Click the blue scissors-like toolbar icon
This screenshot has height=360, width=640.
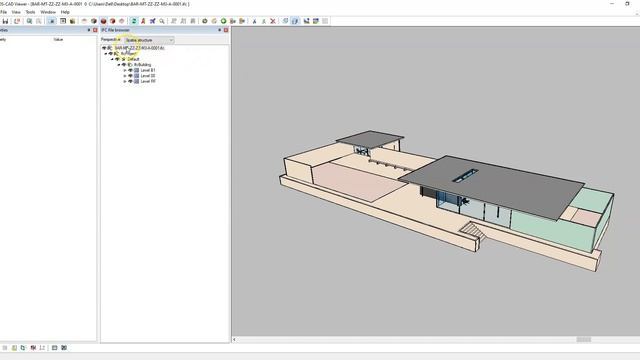pyautogui.click(x=254, y=21)
